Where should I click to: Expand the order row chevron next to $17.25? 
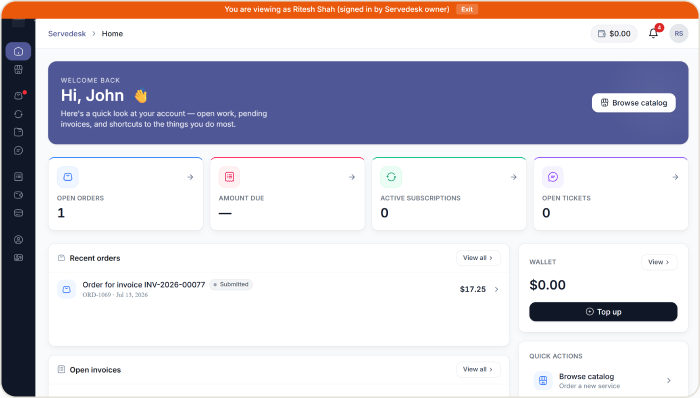(496, 289)
